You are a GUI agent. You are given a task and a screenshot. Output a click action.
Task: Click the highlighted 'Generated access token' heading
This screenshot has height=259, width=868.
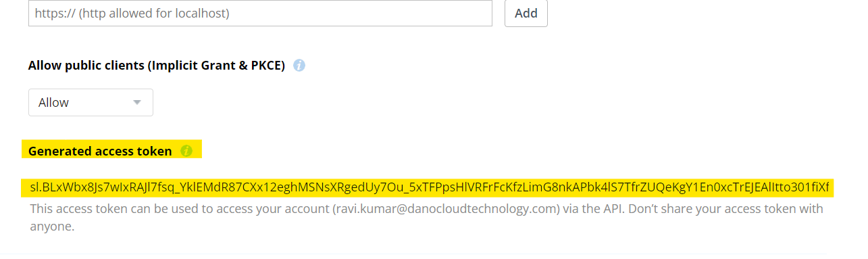100,151
